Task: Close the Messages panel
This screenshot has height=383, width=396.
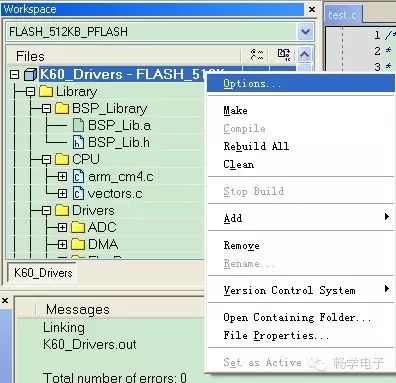Action: pyautogui.click(x=5, y=301)
